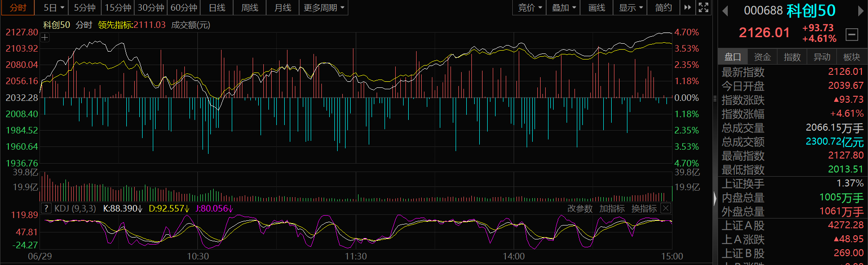The width and height of the screenshot is (868, 265).
Task: Click the 指数涨跌 value 93.73
Action: (x=848, y=99)
